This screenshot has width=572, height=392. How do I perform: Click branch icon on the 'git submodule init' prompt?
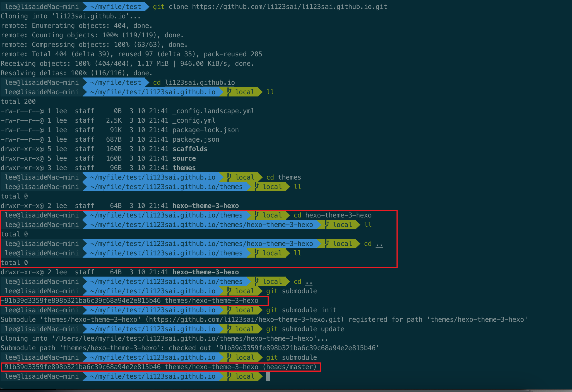pos(229,310)
